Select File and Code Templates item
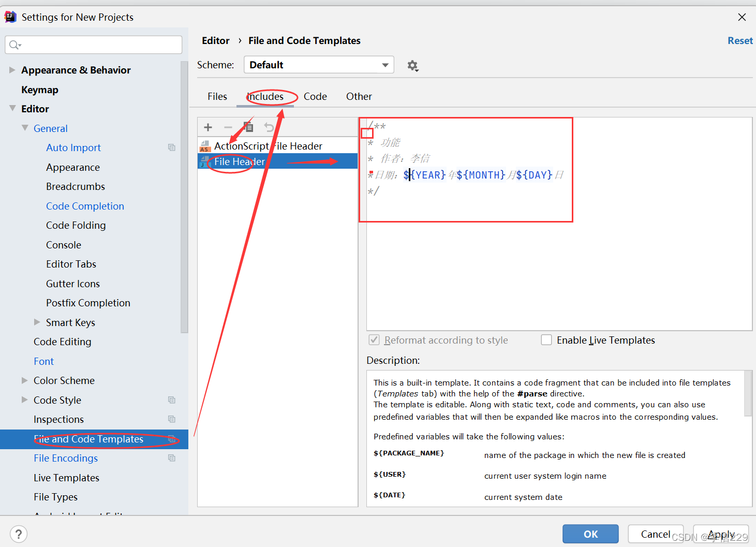This screenshot has width=756, height=547. (94, 439)
